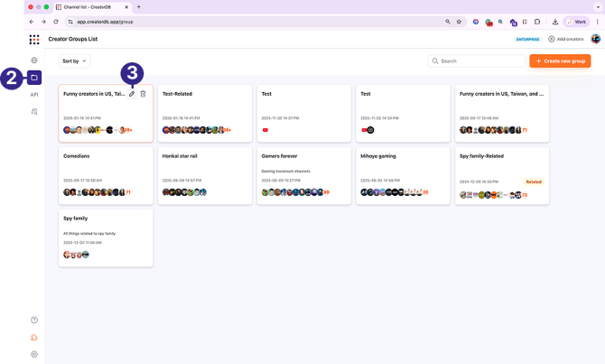Expand the Sort by dropdown
The width and height of the screenshot is (605, 364).
click(x=75, y=61)
